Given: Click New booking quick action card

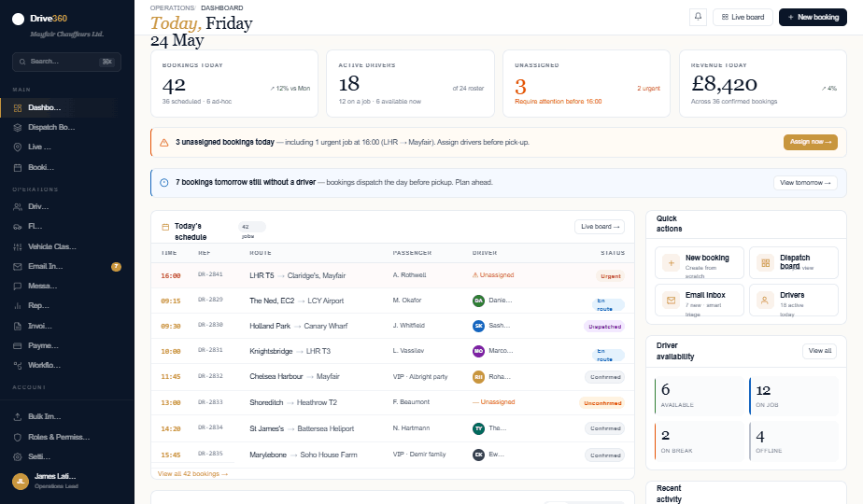Looking at the screenshot, I should click(699, 263).
